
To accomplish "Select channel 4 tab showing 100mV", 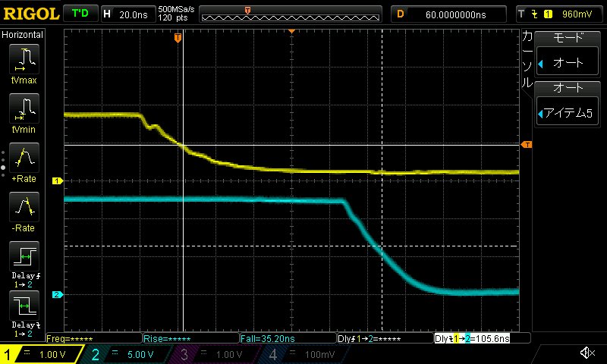I will click(304, 354).
